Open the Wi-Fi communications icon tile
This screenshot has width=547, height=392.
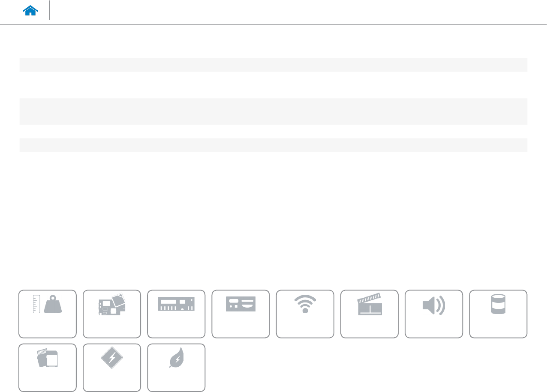[305, 314]
